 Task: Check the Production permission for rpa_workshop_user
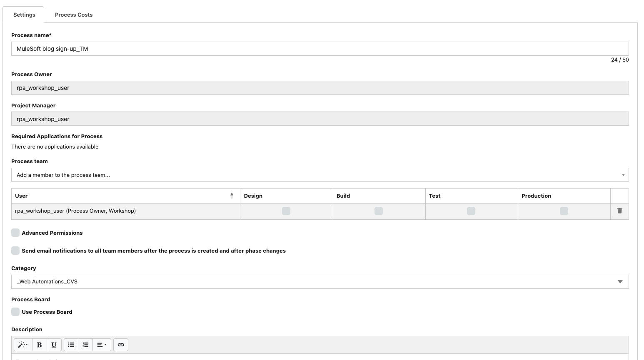click(564, 211)
